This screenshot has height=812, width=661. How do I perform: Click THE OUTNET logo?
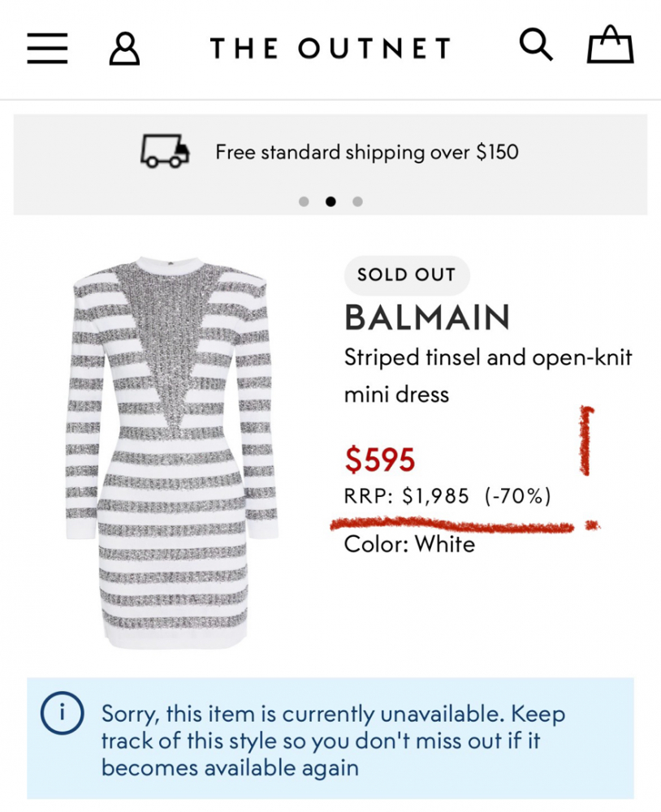329,48
